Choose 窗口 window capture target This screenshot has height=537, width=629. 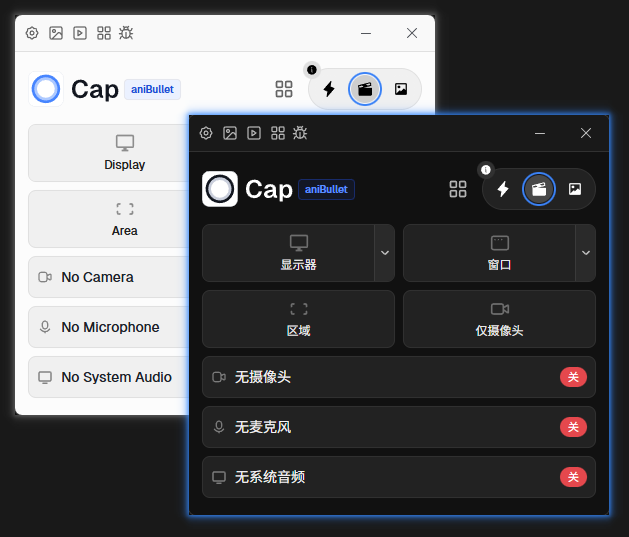click(x=489, y=253)
